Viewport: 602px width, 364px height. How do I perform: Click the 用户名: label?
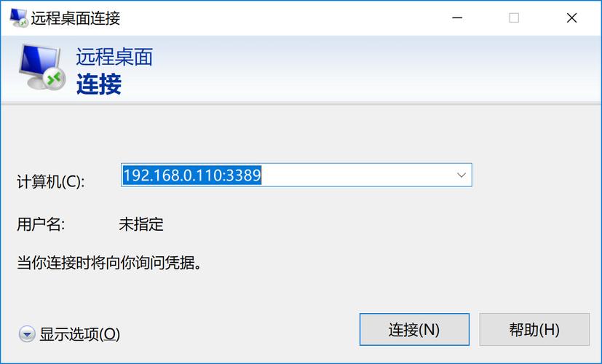coord(41,223)
